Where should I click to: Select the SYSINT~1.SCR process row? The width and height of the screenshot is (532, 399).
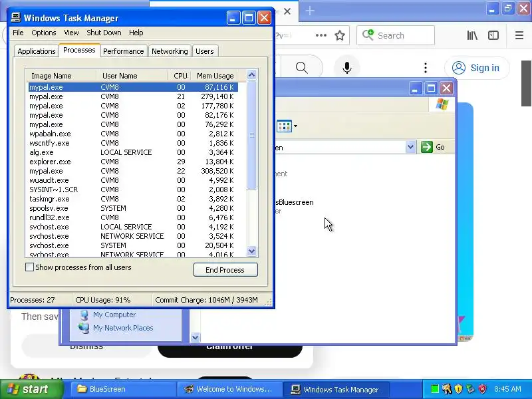pyautogui.click(x=133, y=190)
